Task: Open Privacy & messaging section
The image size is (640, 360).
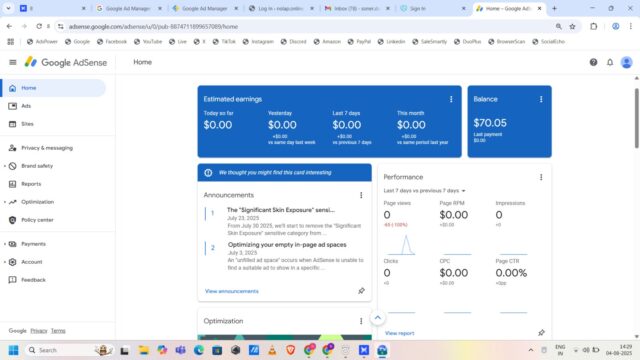Action: 53,148
